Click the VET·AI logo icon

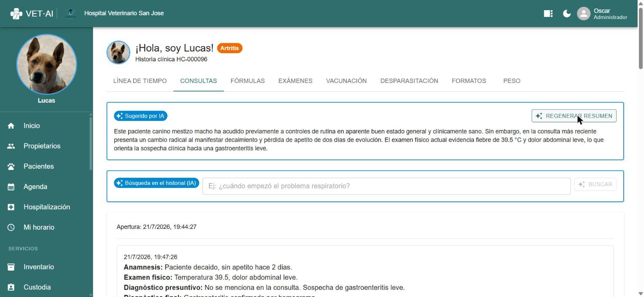click(16, 14)
